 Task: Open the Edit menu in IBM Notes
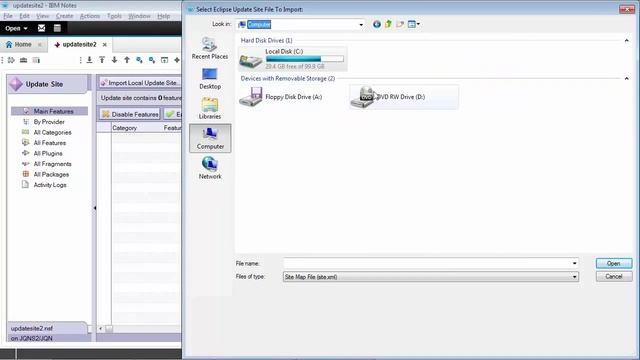click(x=24, y=16)
